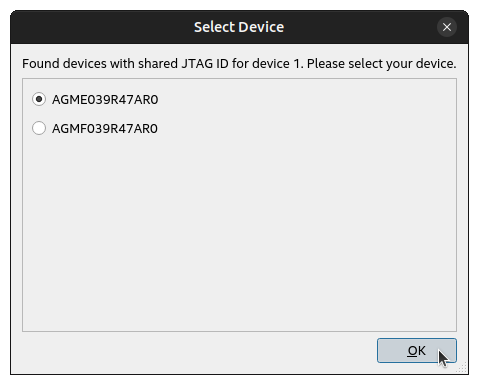Click the resize grip in dialog corner
This screenshot has width=479, height=385.
pos(462,368)
